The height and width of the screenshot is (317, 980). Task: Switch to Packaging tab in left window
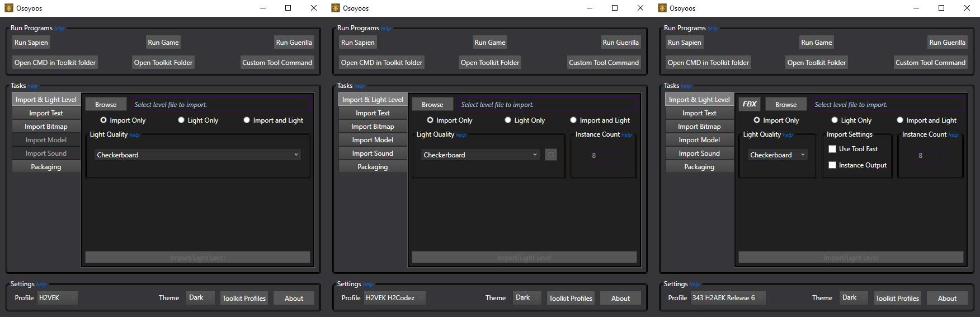(x=46, y=167)
